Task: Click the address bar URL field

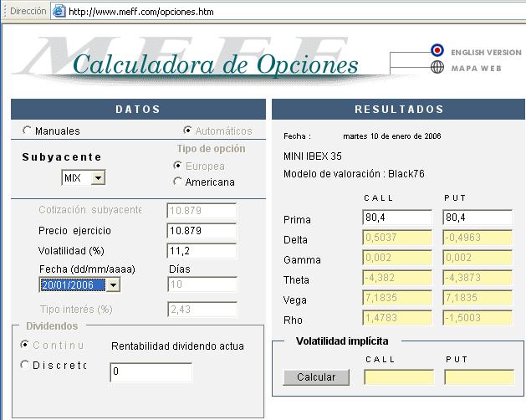Action: (x=288, y=12)
